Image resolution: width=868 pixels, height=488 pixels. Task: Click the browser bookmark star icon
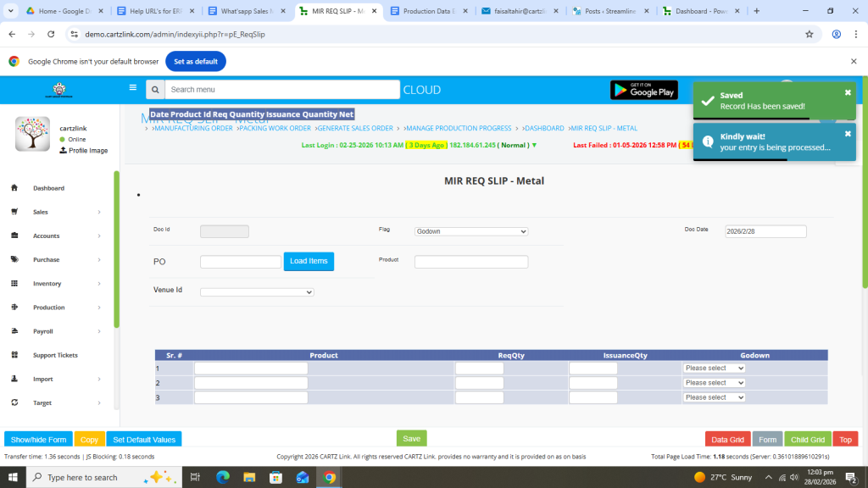coord(809,34)
